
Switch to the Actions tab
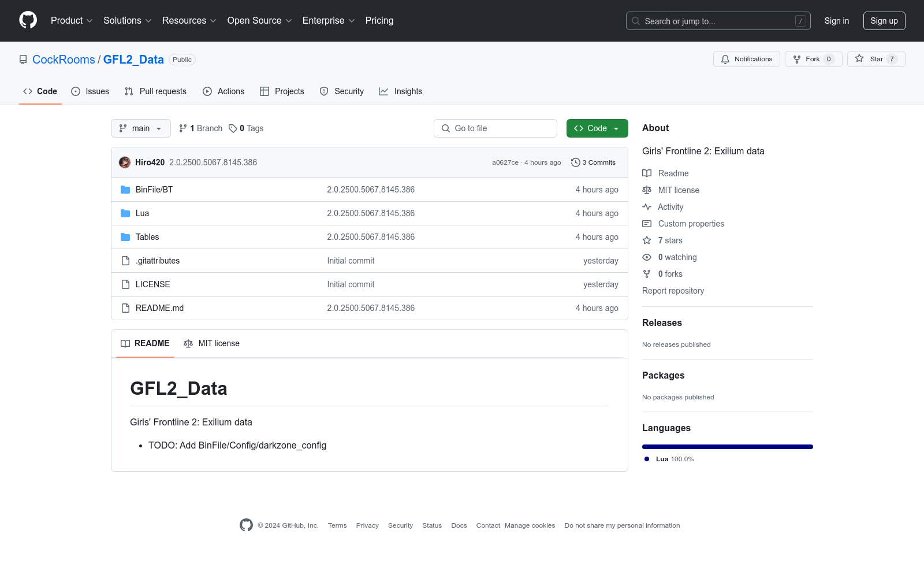(223, 91)
